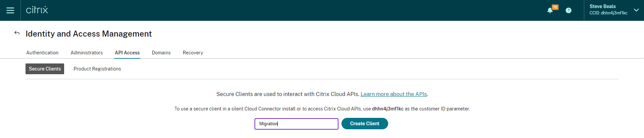Click the Steve Beals account name
This screenshot has height=138, width=644.
[x=602, y=6]
